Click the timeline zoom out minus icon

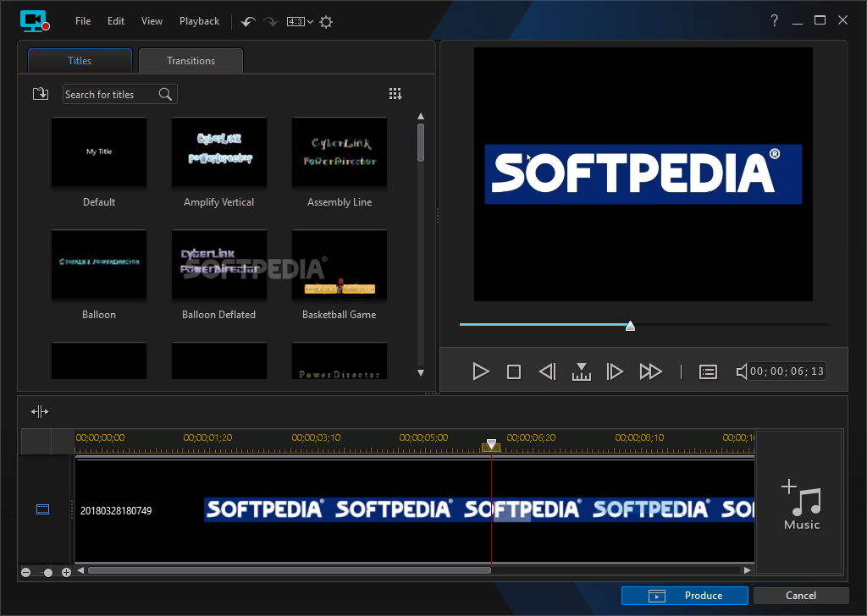tap(26, 572)
